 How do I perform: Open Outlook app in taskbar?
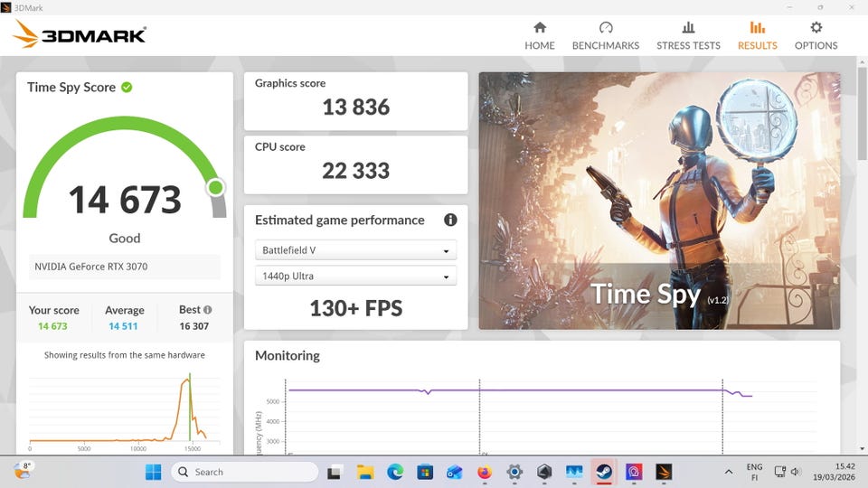click(455, 472)
